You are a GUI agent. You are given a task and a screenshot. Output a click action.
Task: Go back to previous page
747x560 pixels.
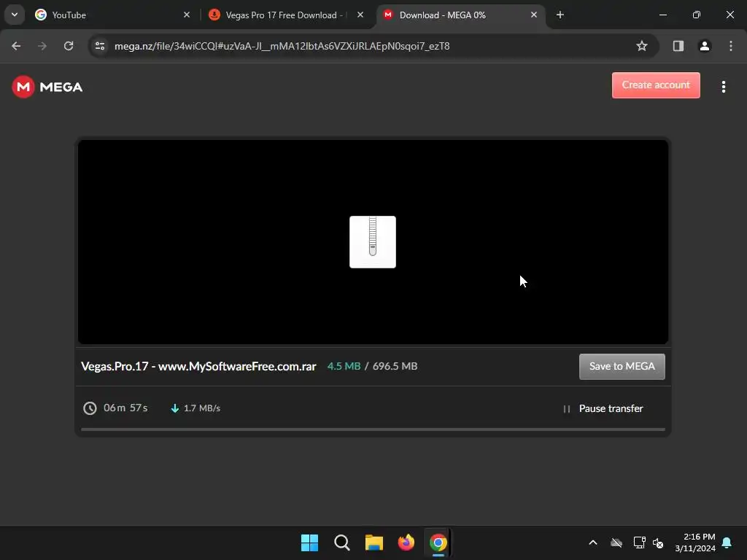(x=16, y=46)
